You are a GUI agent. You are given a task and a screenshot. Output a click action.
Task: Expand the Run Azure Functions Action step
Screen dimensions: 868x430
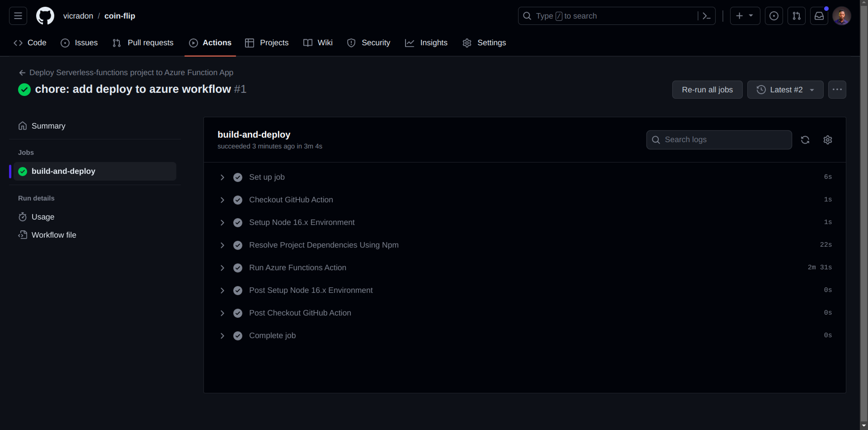[x=222, y=268]
